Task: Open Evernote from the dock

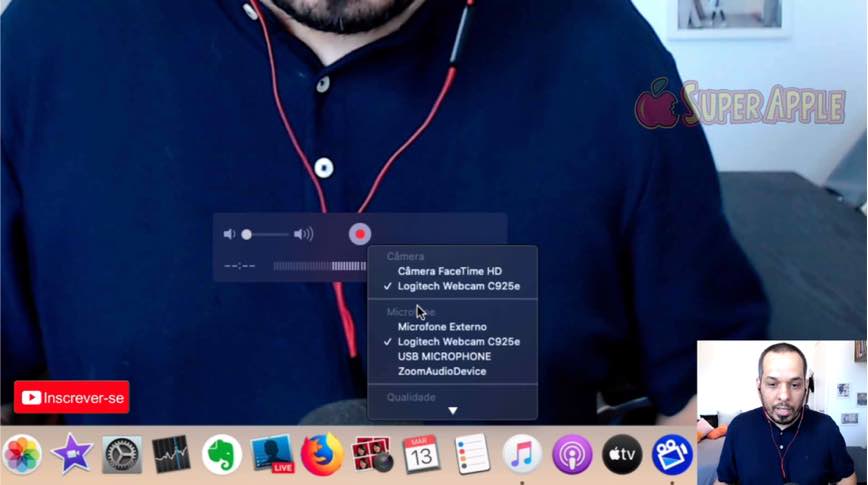Action: (x=222, y=455)
